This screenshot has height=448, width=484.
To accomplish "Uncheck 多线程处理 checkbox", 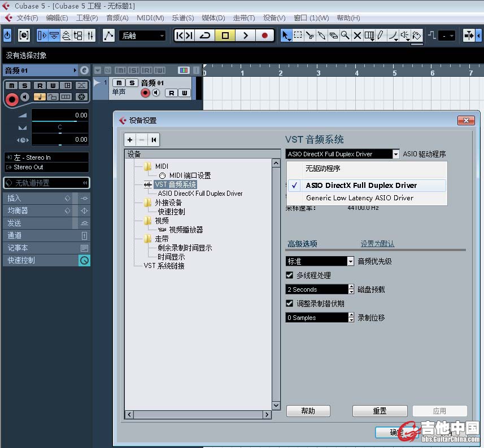I will (x=290, y=275).
